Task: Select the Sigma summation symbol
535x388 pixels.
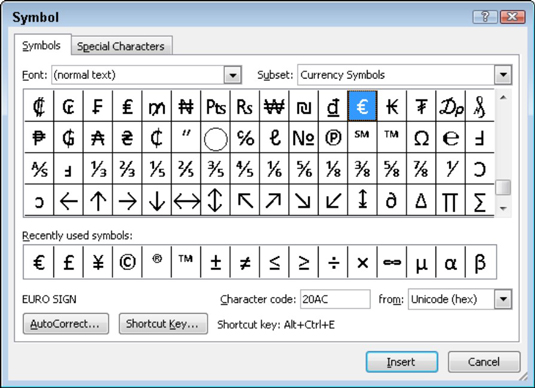Action: [x=480, y=201]
